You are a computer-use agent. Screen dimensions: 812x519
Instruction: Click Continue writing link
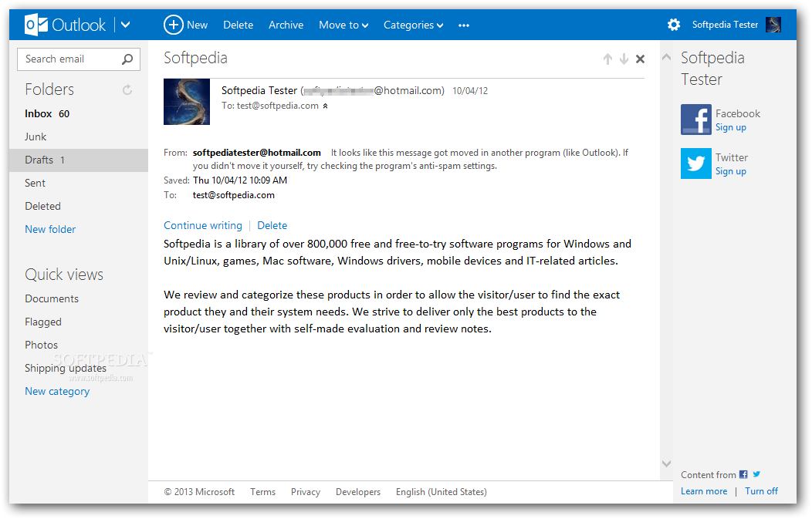(x=203, y=226)
